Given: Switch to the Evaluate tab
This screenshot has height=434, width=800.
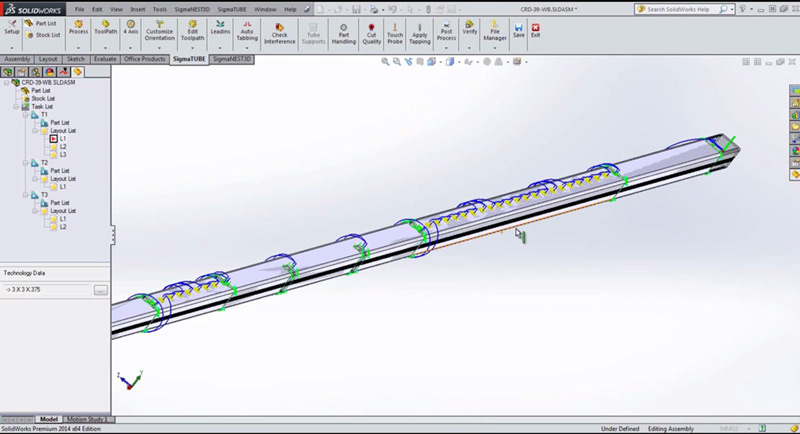Looking at the screenshot, I should [105, 59].
